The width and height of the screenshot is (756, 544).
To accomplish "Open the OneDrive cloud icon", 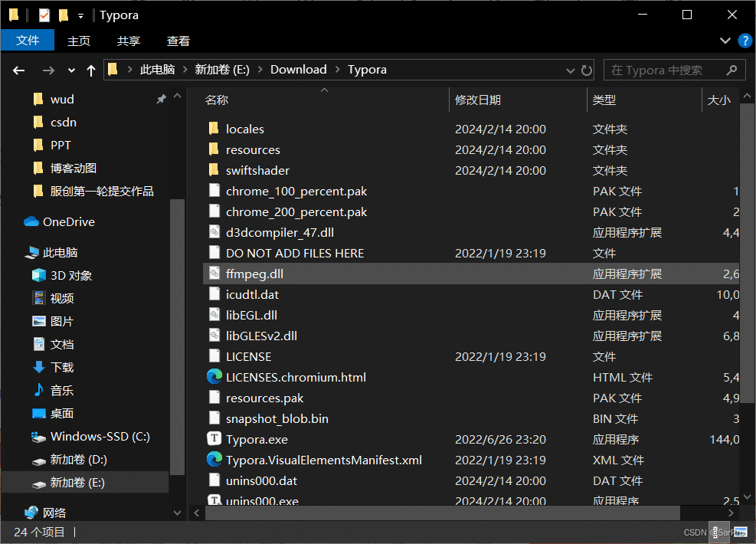I will click(31, 221).
